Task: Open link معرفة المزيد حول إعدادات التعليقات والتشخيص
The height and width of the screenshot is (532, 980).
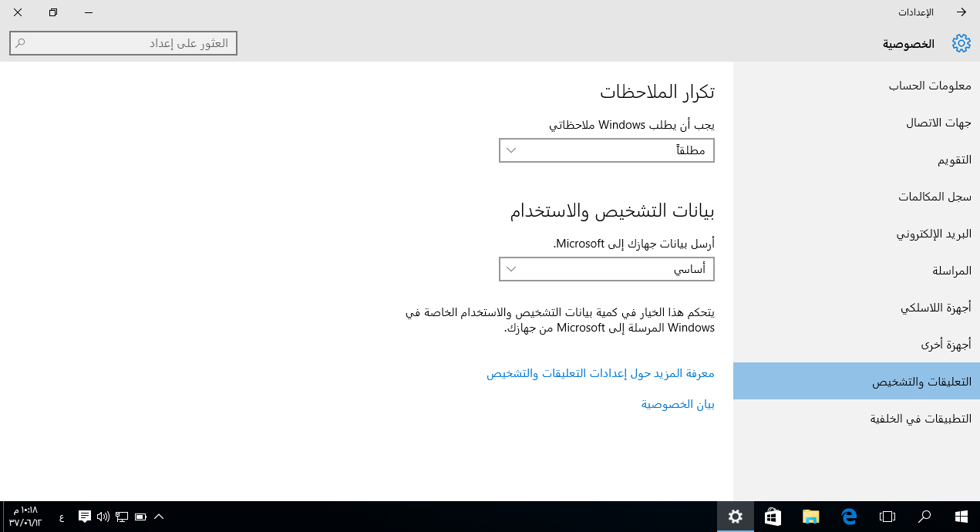Action: click(601, 373)
